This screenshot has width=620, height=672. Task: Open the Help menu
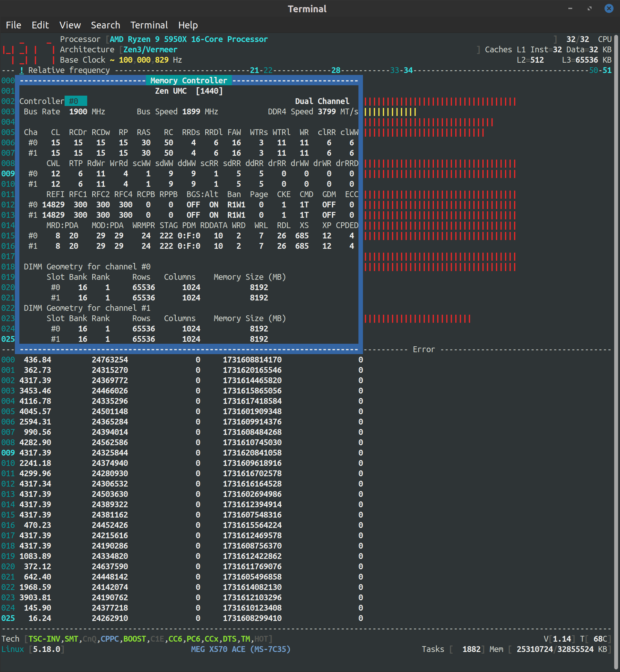pyautogui.click(x=188, y=25)
